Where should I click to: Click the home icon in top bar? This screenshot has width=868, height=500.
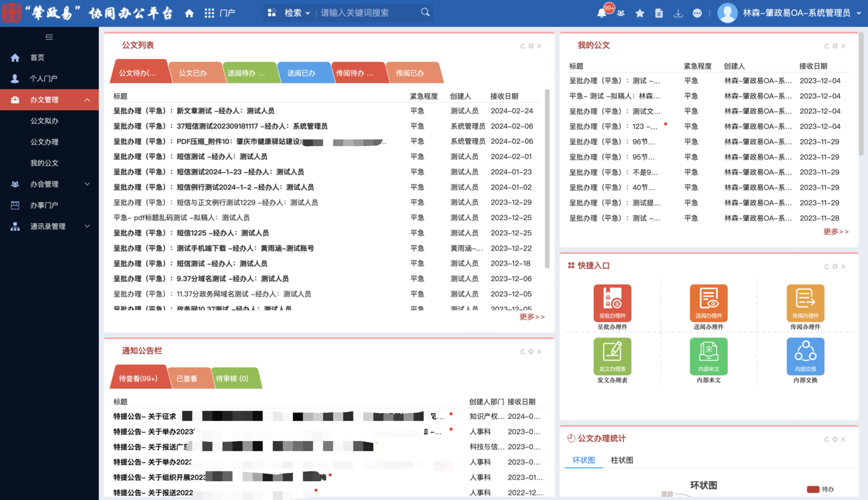click(x=189, y=13)
